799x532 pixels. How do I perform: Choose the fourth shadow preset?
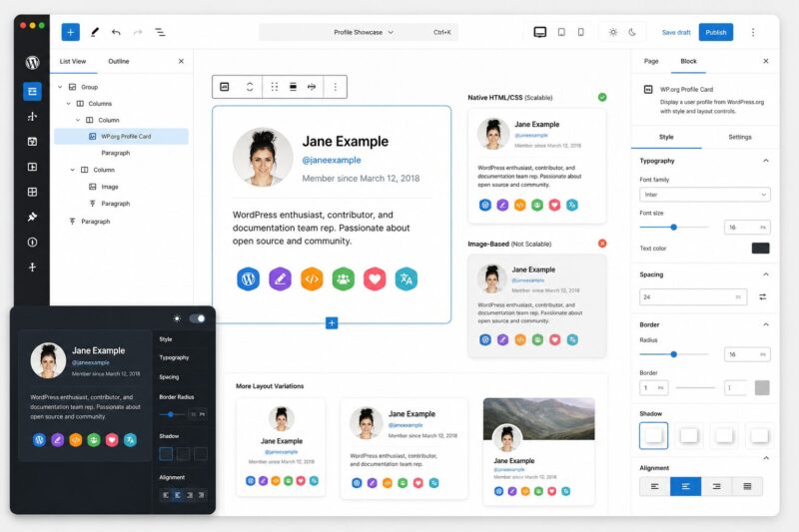tap(759, 436)
